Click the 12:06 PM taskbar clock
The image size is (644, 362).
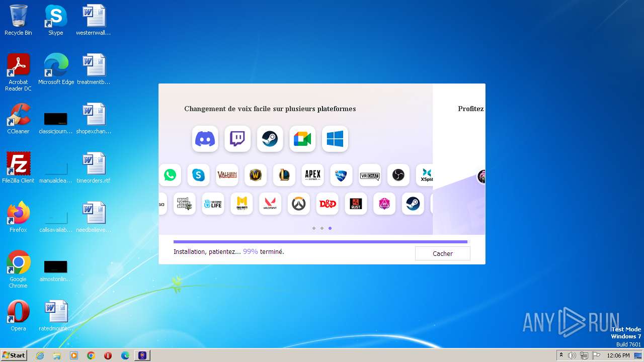[x=618, y=355]
